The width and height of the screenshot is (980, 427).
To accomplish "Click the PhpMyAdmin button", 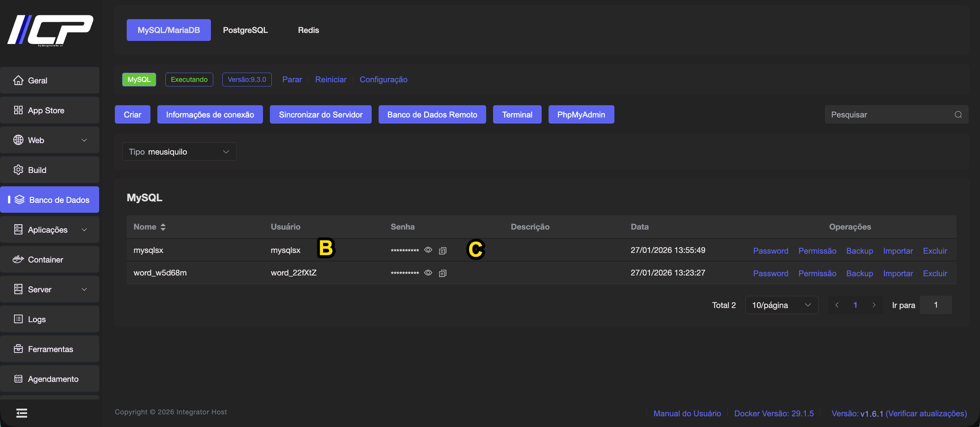I will coord(581,115).
